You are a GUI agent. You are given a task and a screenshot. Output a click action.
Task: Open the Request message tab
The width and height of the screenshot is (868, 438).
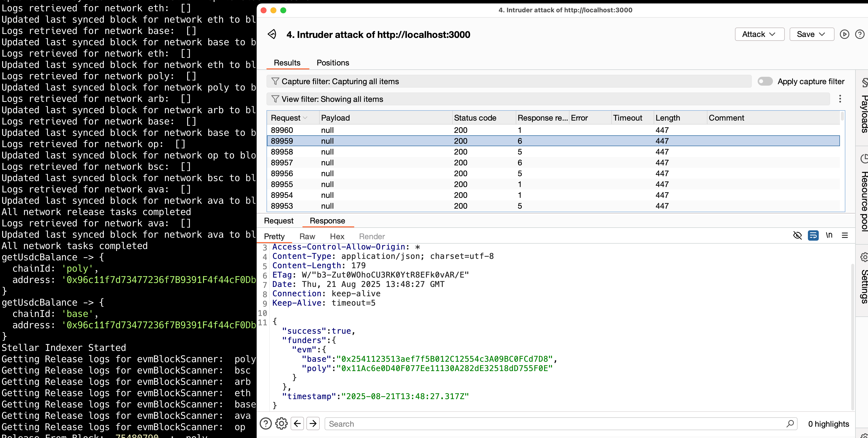279,221
